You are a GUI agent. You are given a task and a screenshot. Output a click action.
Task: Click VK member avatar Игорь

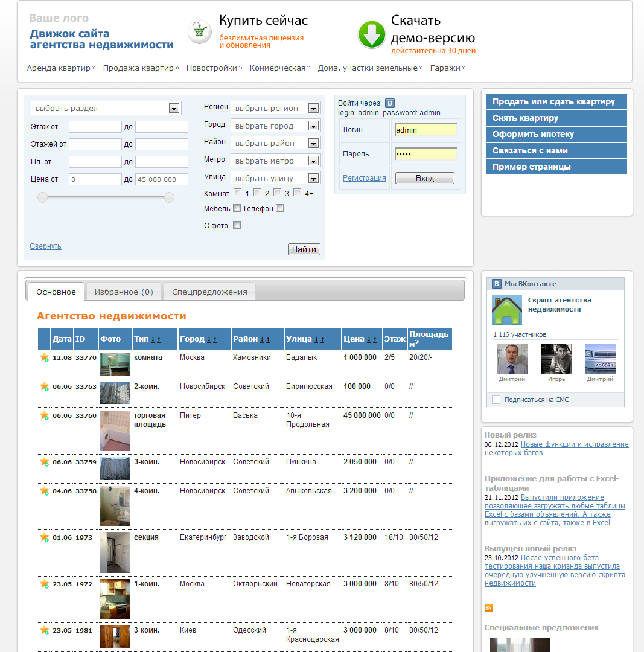pyautogui.click(x=556, y=359)
